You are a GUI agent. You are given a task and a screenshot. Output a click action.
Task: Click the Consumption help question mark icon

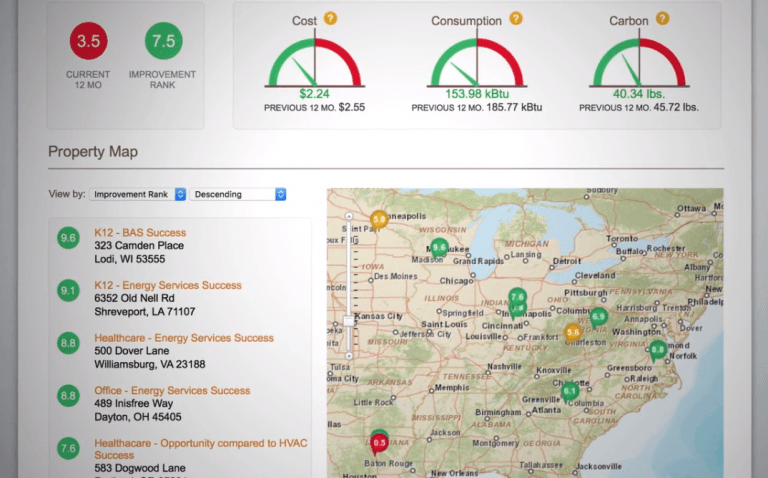(x=516, y=19)
